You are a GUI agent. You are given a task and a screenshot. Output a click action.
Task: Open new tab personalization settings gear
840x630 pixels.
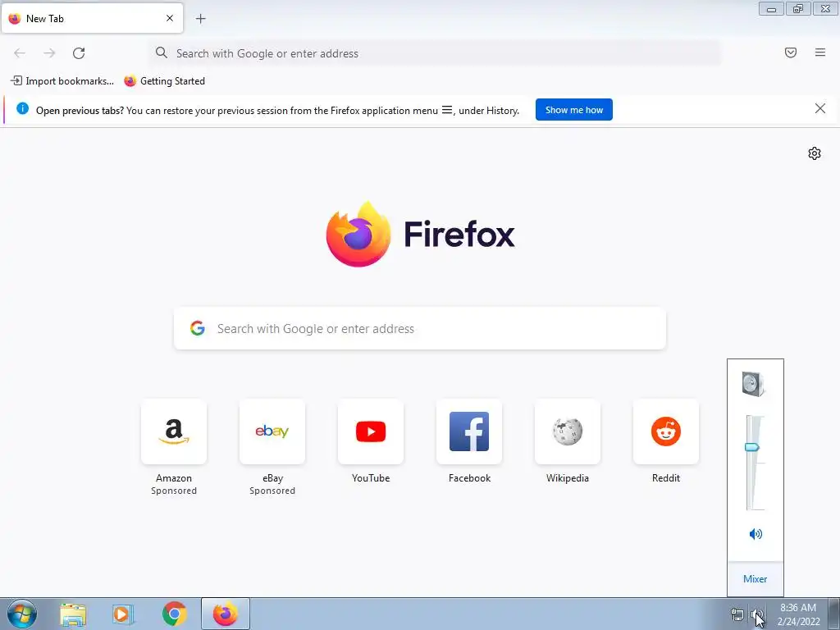point(815,153)
